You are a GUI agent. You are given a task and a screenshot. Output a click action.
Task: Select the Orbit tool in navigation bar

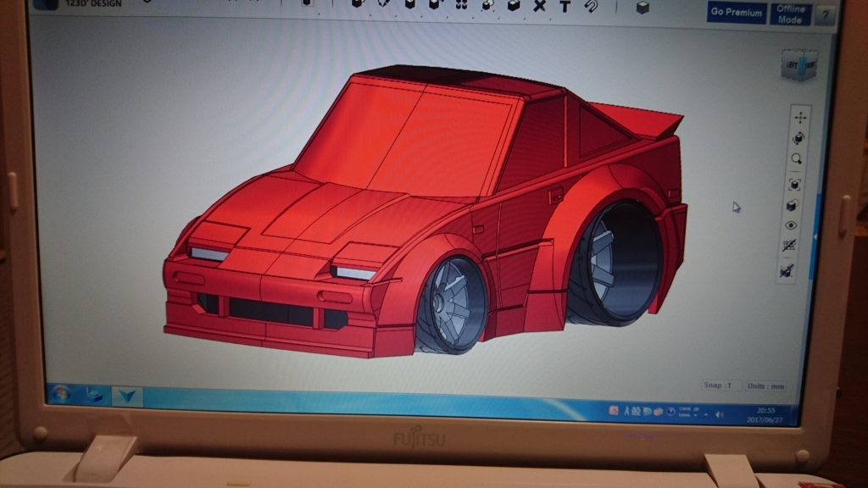798,138
